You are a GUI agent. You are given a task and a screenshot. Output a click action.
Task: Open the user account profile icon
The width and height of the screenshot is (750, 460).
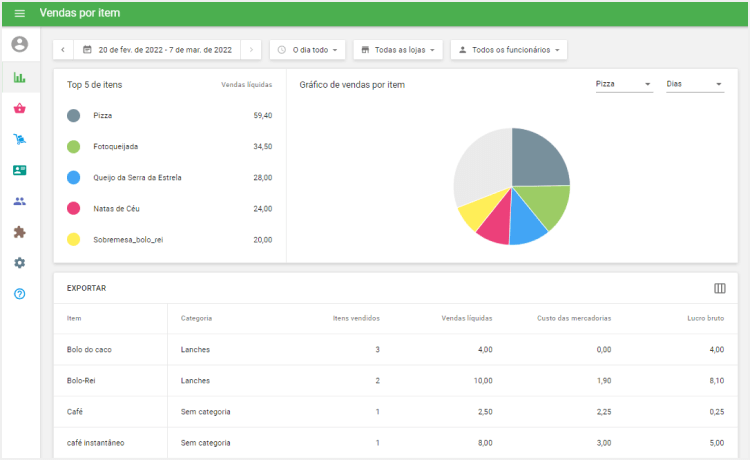20,44
